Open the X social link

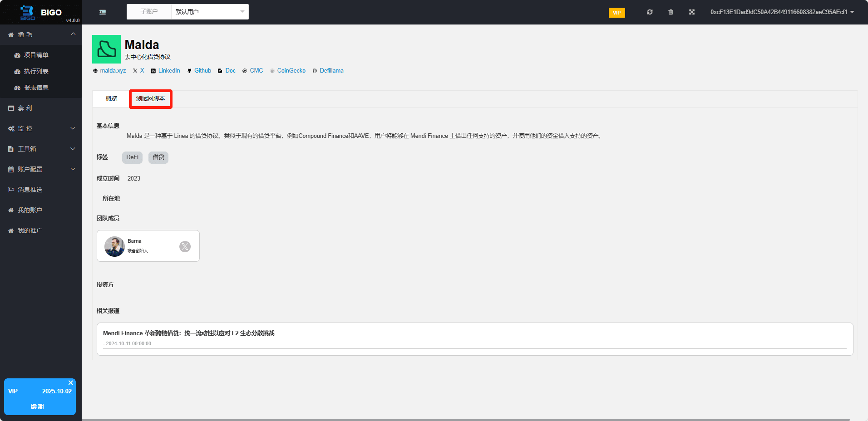142,70
